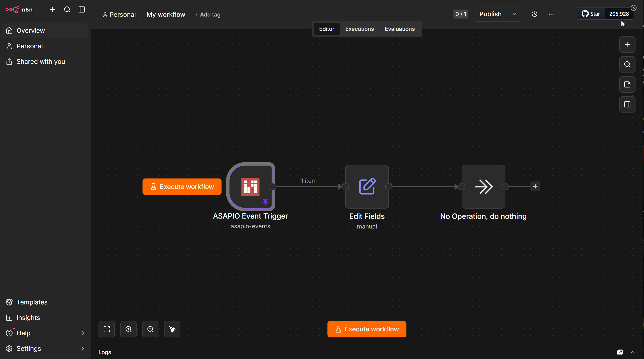Click Add tag
The image size is (644, 359).
tap(207, 15)
